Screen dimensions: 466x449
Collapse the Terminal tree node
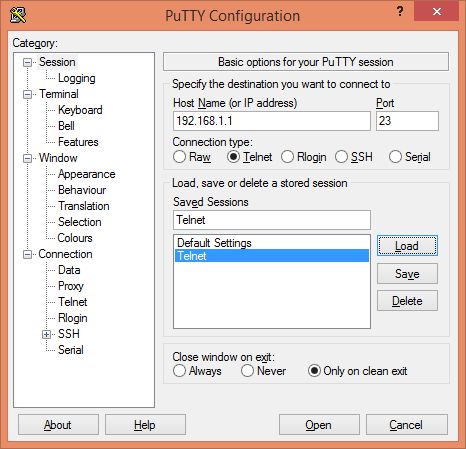[27, 94]
